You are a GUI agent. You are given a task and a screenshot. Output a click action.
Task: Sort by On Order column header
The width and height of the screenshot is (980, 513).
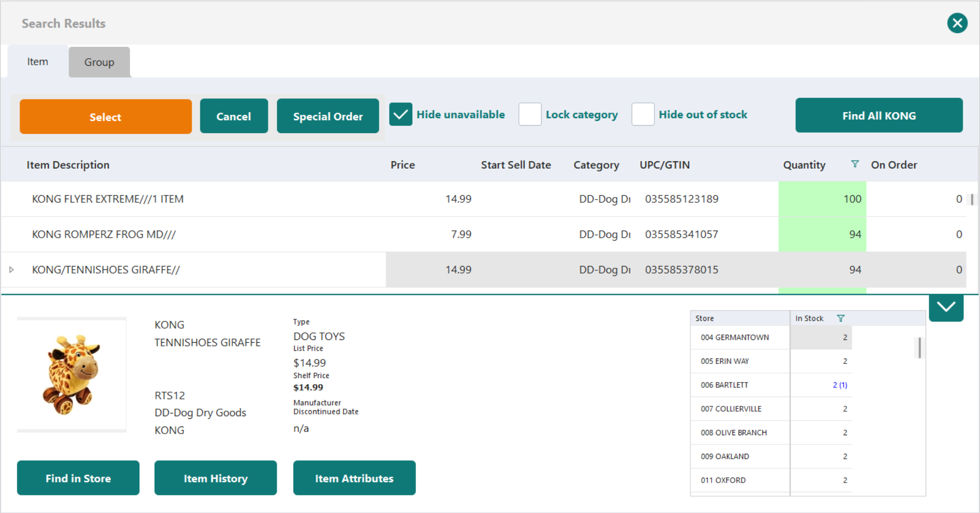point(894,165)
